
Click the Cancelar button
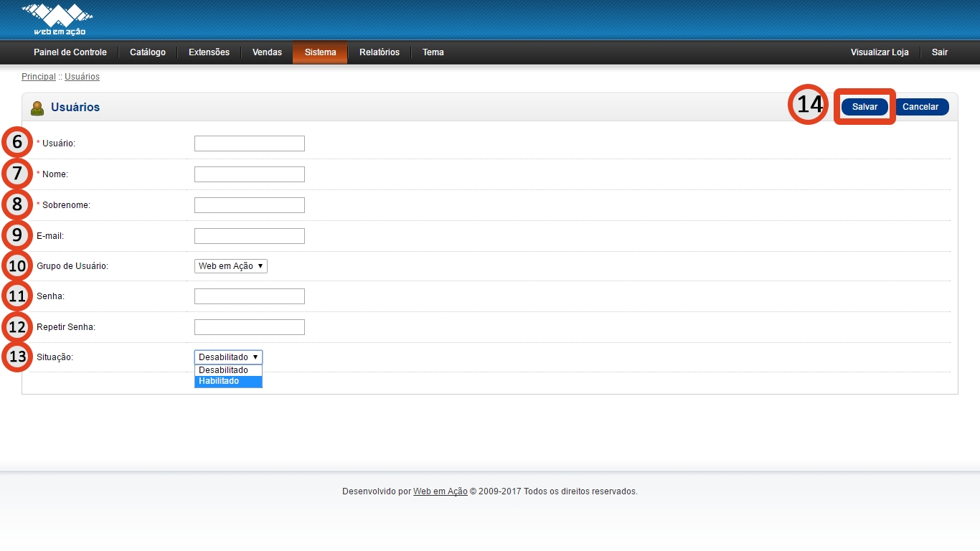(x=920, y=107)
